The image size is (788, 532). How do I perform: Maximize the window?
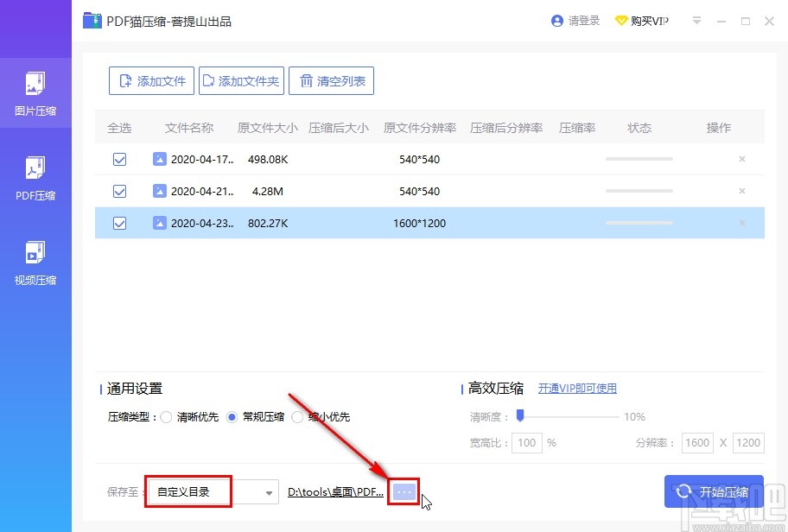[746, 21]
